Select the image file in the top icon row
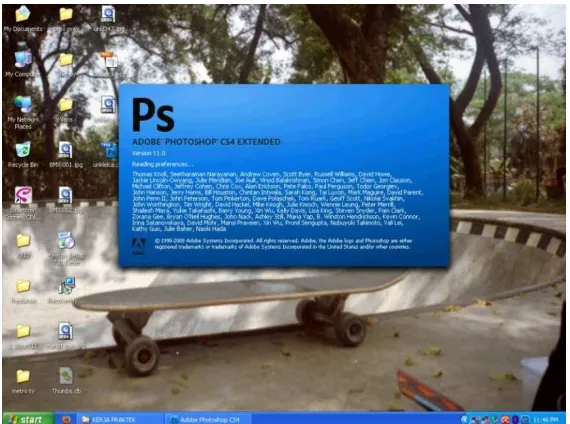 click(x=108, y=19)
